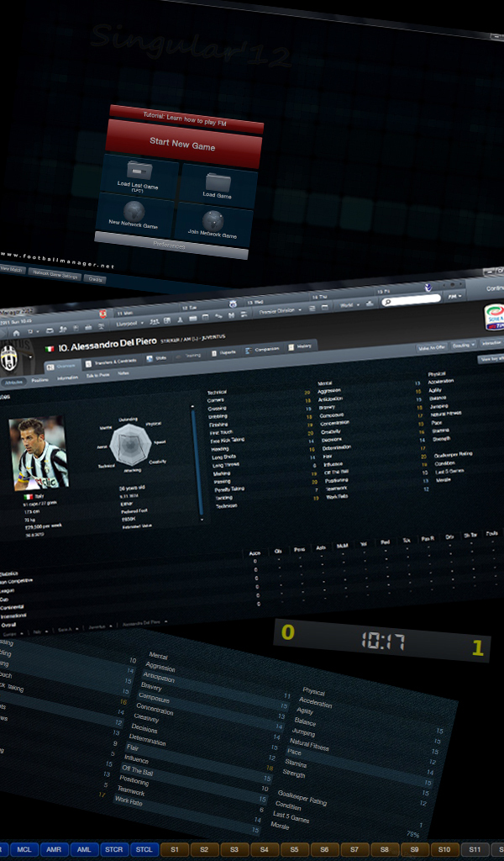
Task: Click the search input field
Action: 412,300
